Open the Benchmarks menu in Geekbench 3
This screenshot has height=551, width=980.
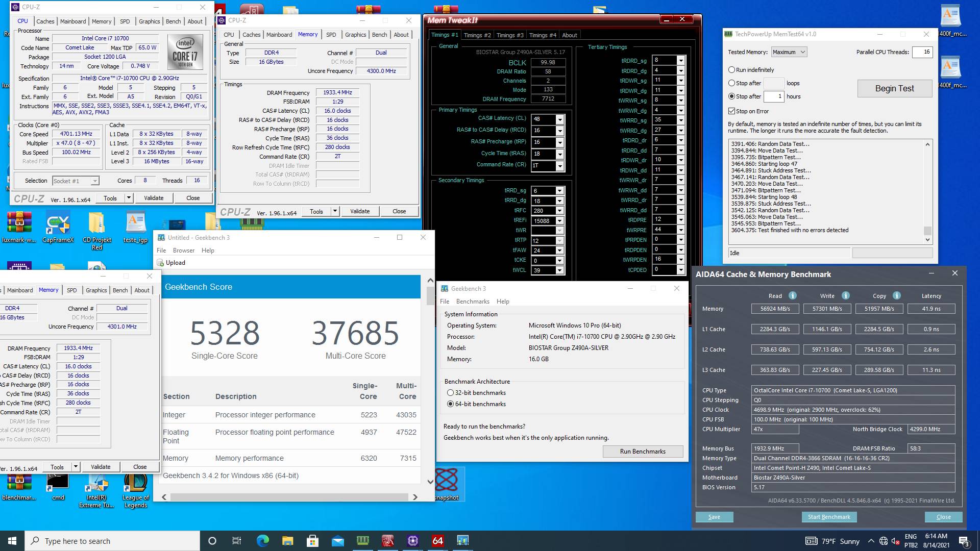coord(472,302)
